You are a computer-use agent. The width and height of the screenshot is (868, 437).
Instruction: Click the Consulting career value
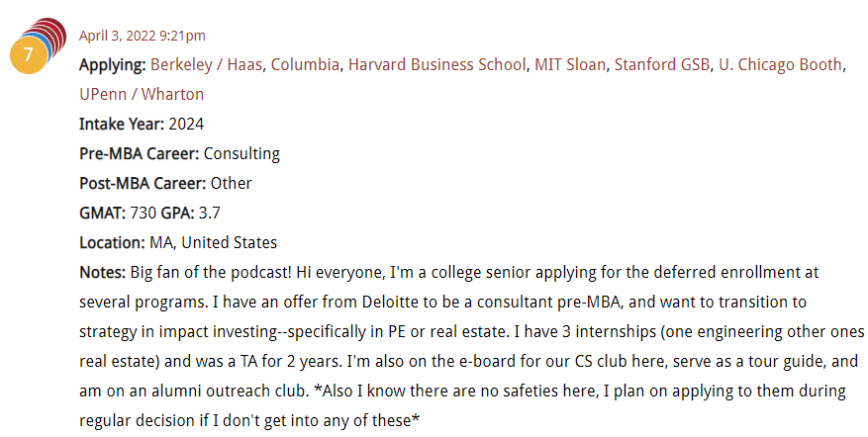241,154
